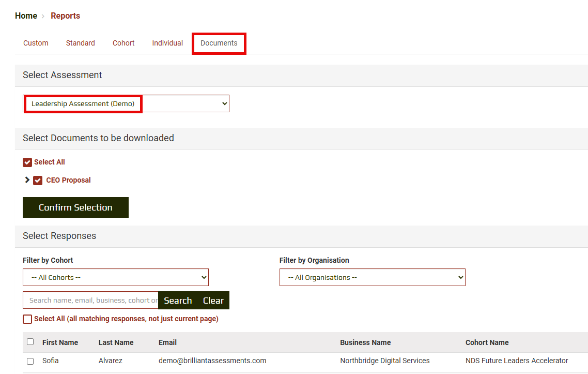Expand the CEO Proposal chevron arrow
This screenshot has width=588, height=374.
[27, 180]
